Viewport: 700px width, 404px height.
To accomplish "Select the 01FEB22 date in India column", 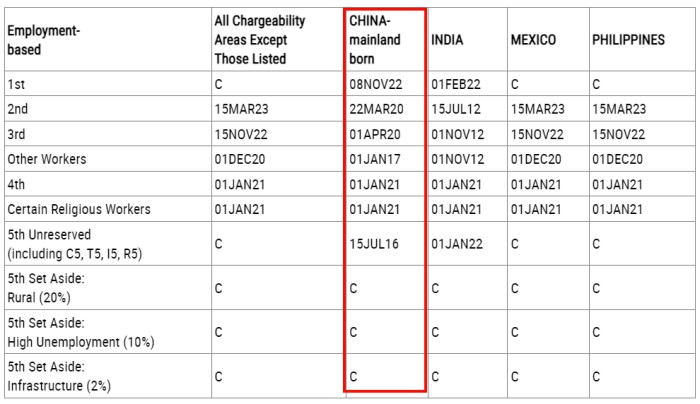I will point(456,84).
